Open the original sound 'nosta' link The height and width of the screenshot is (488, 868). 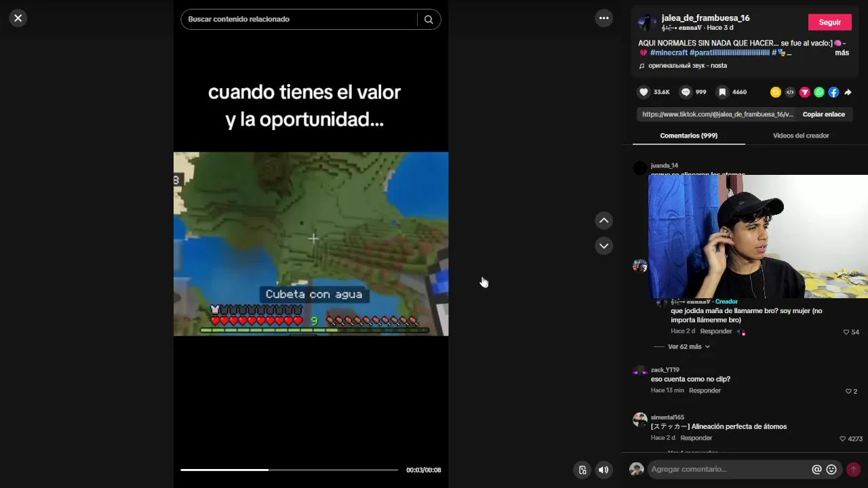click(688, 66)
